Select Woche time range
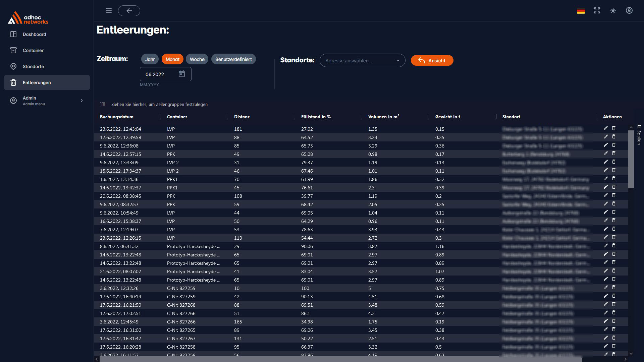 click(197, 59)
